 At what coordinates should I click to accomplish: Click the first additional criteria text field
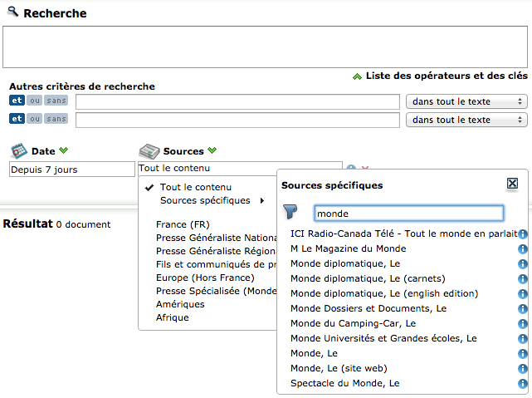point(237,102)
